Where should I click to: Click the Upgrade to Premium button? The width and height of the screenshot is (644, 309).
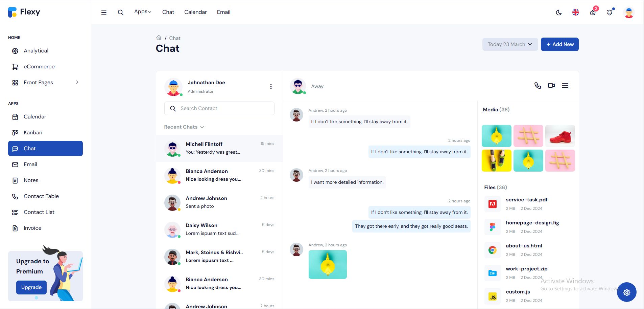(x=31, y=287)
